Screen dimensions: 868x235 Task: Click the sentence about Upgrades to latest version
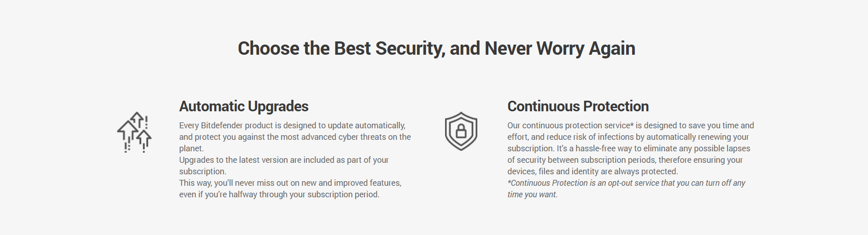284,166
